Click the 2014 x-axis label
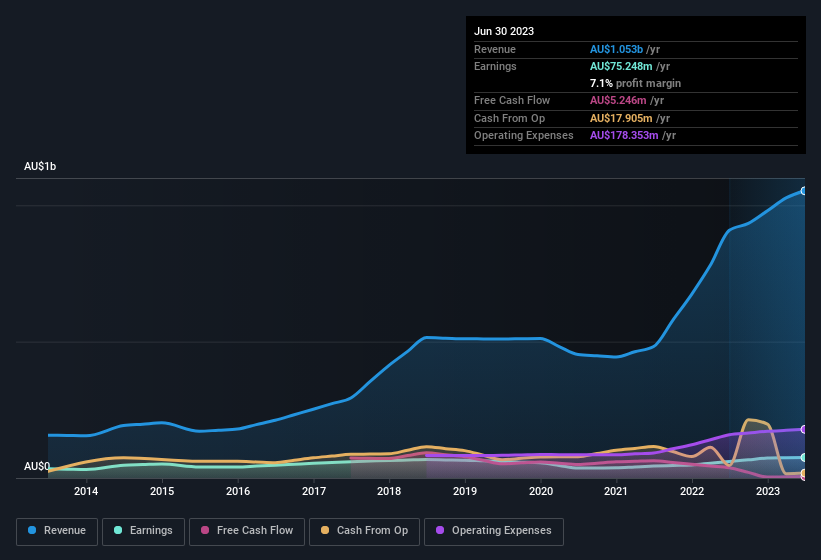The image size is (821, 560). [86, 491]
